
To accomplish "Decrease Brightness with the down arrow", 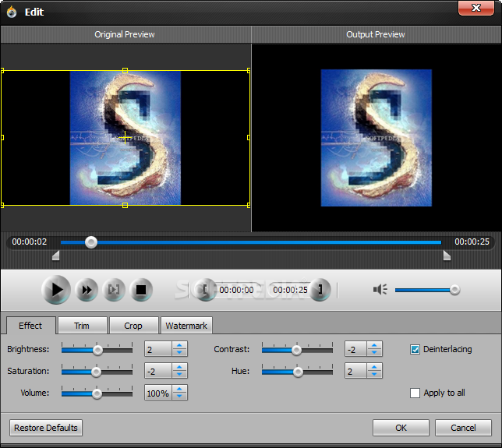I will click(179, 352).
